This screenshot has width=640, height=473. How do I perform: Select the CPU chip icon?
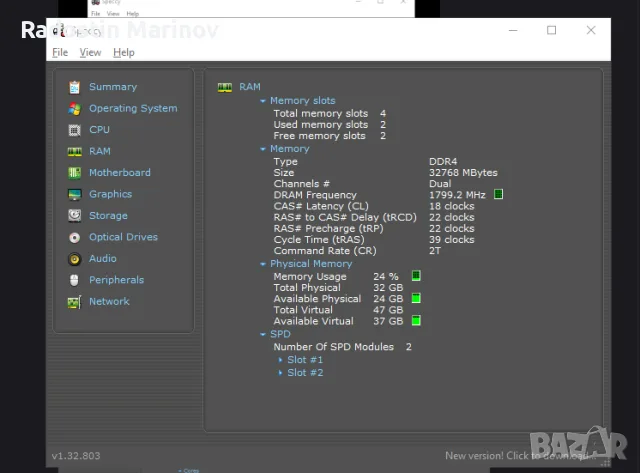coord(74,130)
